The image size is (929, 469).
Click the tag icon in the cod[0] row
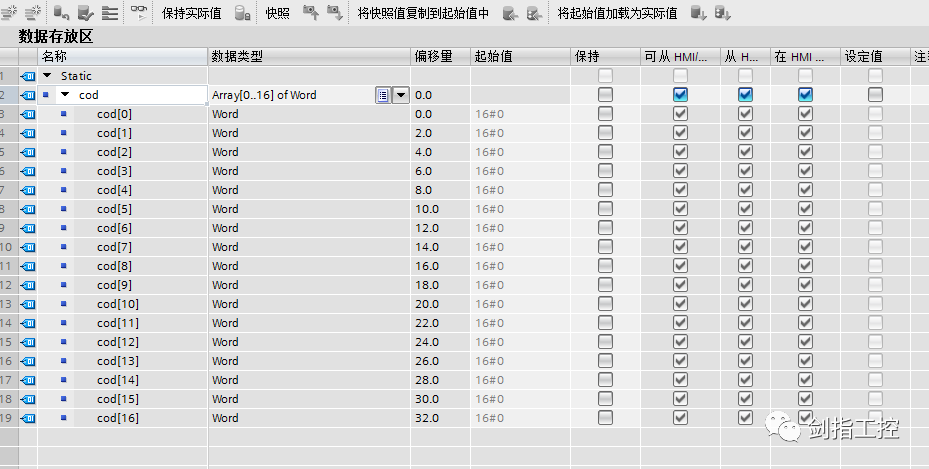point(28,114)
